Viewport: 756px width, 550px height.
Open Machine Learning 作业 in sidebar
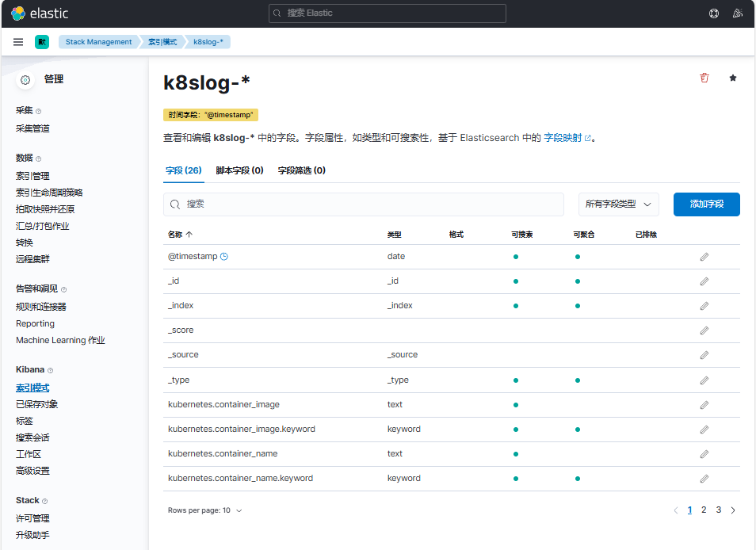(x=60, y=340)
